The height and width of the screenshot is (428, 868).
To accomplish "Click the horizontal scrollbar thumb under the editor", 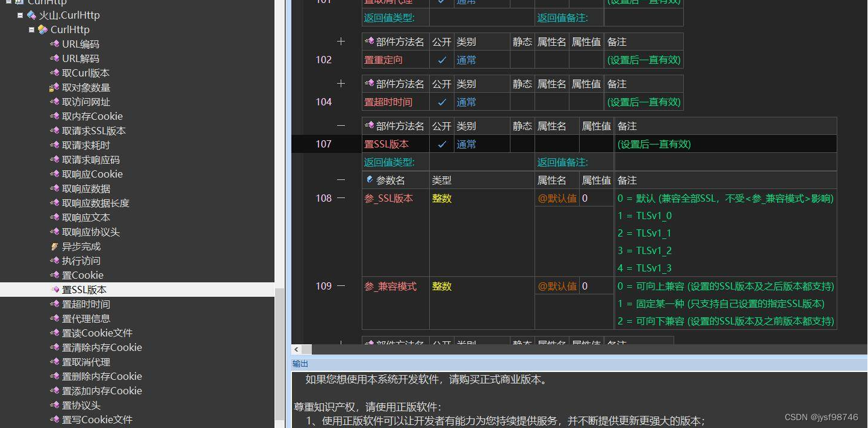I will point(306,349).
